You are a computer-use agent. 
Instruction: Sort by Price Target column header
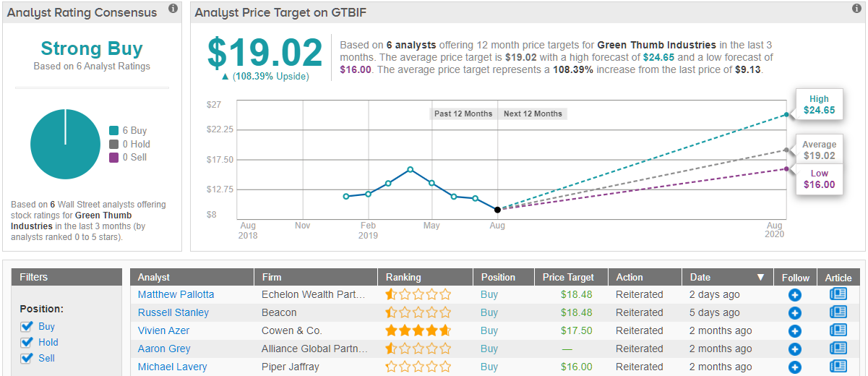coord(568,277)
